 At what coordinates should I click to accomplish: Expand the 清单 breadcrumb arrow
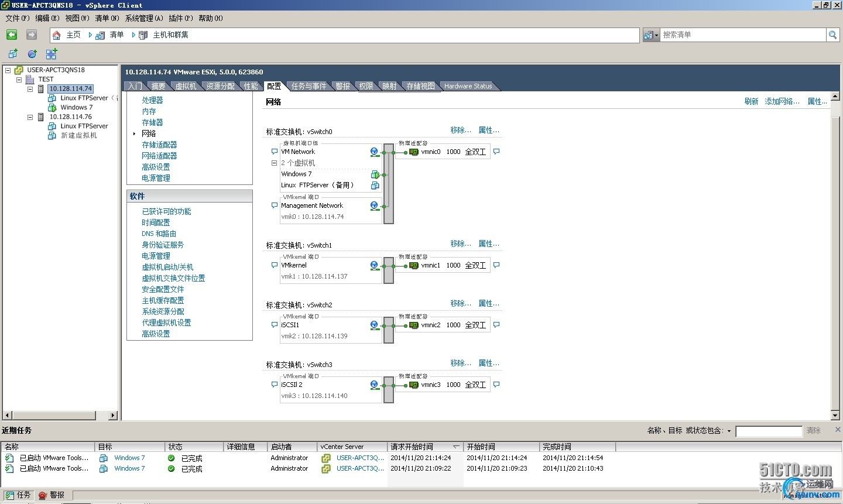click(133, 35)
